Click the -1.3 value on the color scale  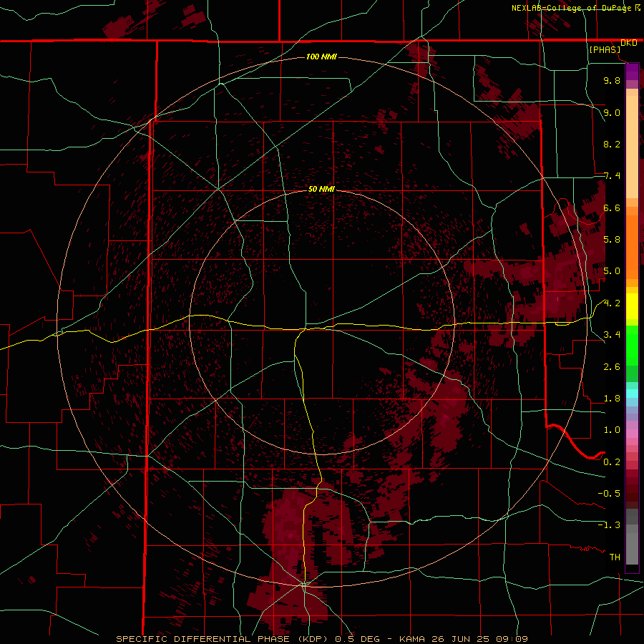click(609, 525)
